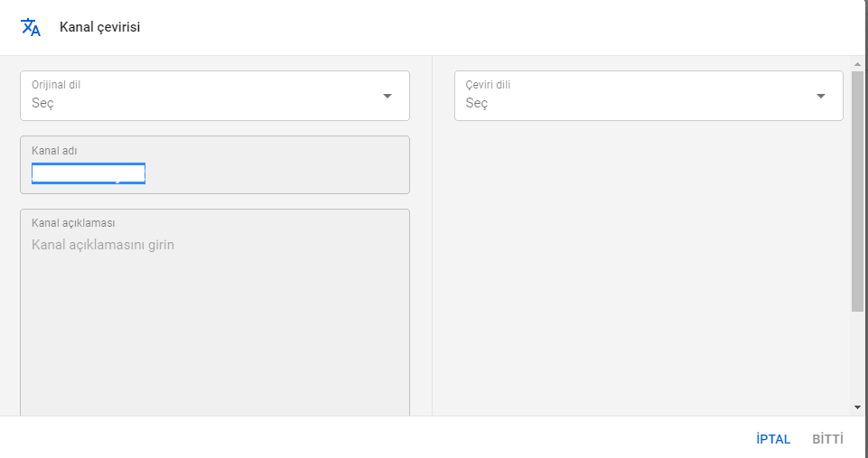The image size is (868, 458).
Task: Open the Çeviri dili dropdown arrow
Action: coord(821,96)
